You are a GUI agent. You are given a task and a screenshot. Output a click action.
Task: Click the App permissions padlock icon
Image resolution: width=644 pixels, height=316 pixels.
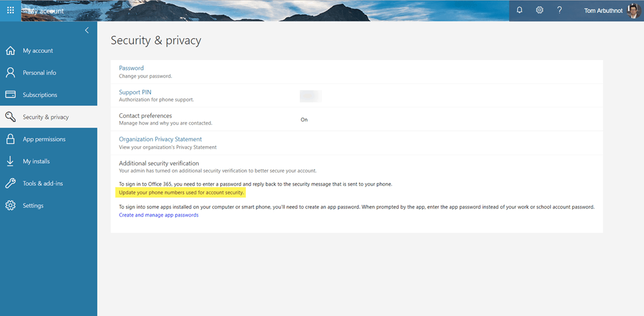pos(10,139)
